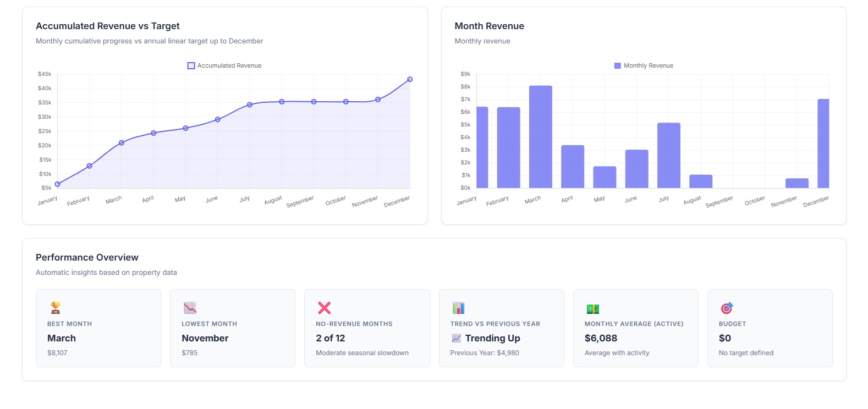Screen dimensions: 868x409
Task: Click the Performance Overview heading
Action: [87, 257]
